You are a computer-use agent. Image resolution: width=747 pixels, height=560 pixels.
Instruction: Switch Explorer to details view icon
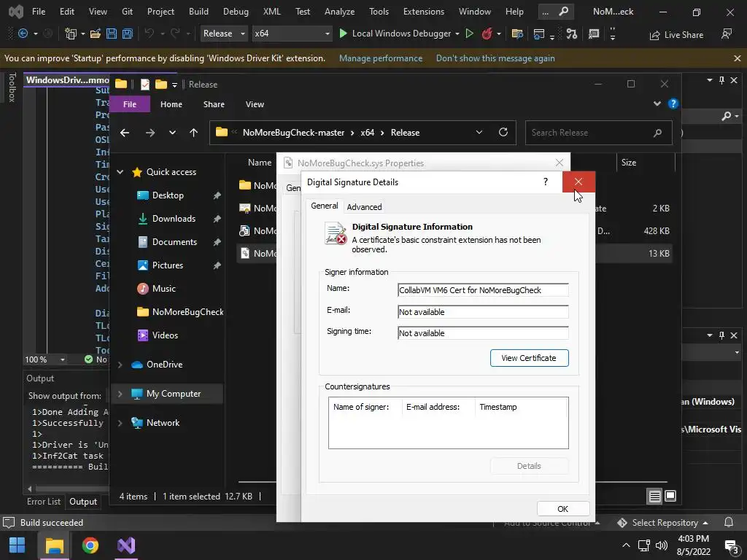[654, 496]
